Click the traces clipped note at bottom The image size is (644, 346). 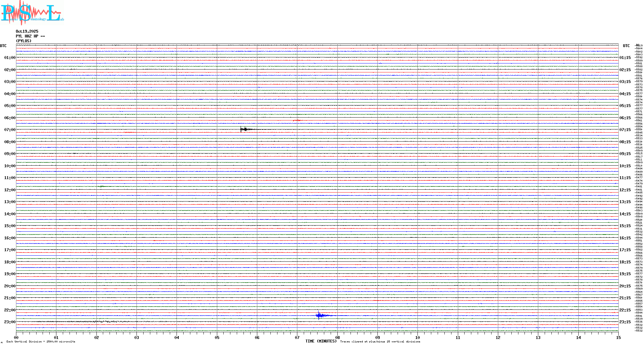380,342
